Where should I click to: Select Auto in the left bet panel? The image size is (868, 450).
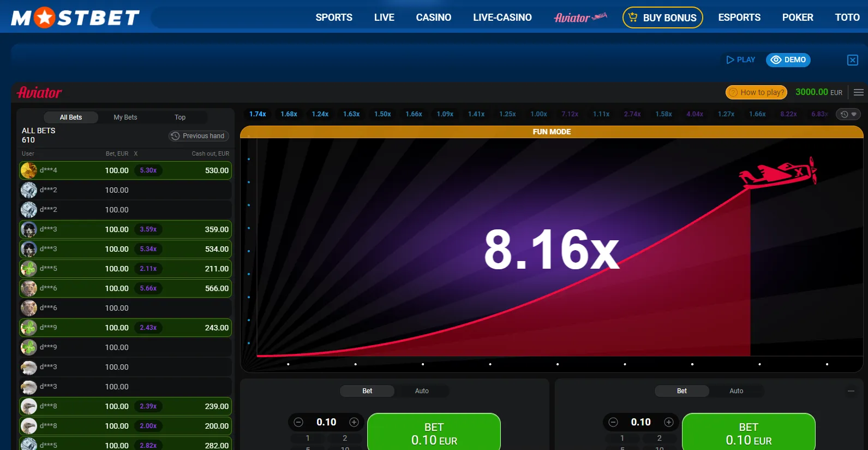point(422,391)
